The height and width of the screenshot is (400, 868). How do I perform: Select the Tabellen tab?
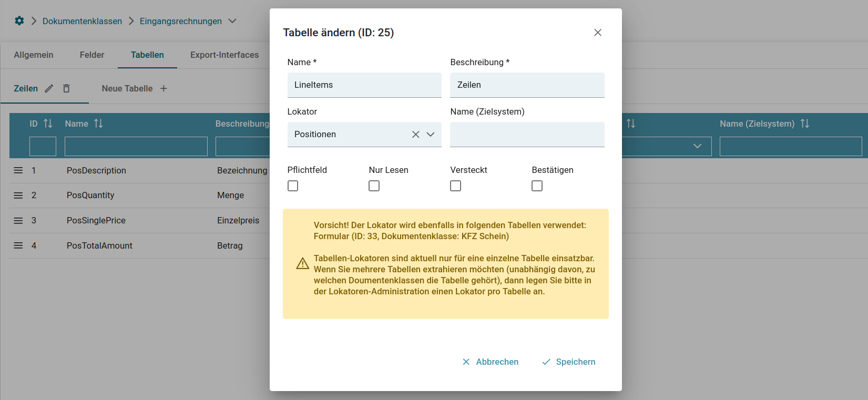pos(147,55)
